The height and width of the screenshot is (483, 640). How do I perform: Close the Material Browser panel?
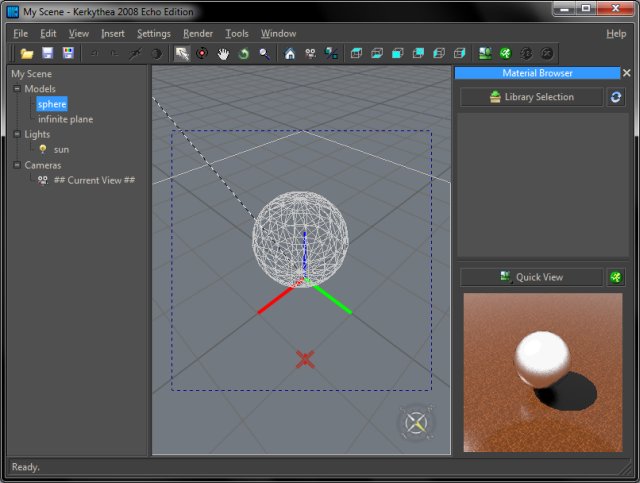coord(627,73)
